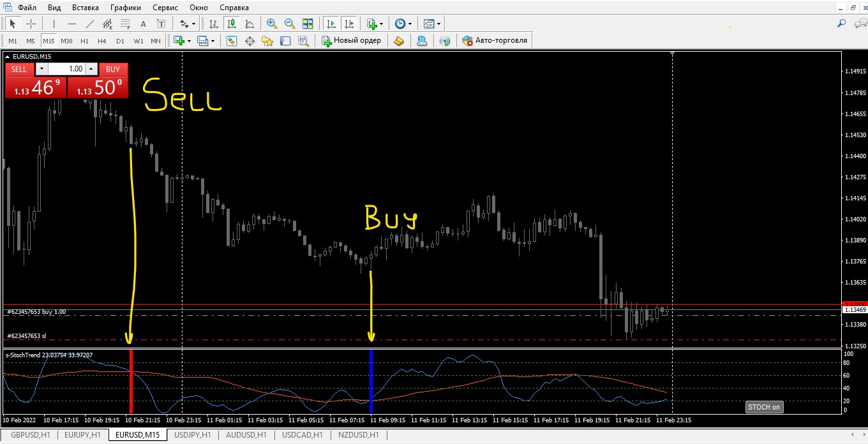Open the Strategy Tester icon

303,41
